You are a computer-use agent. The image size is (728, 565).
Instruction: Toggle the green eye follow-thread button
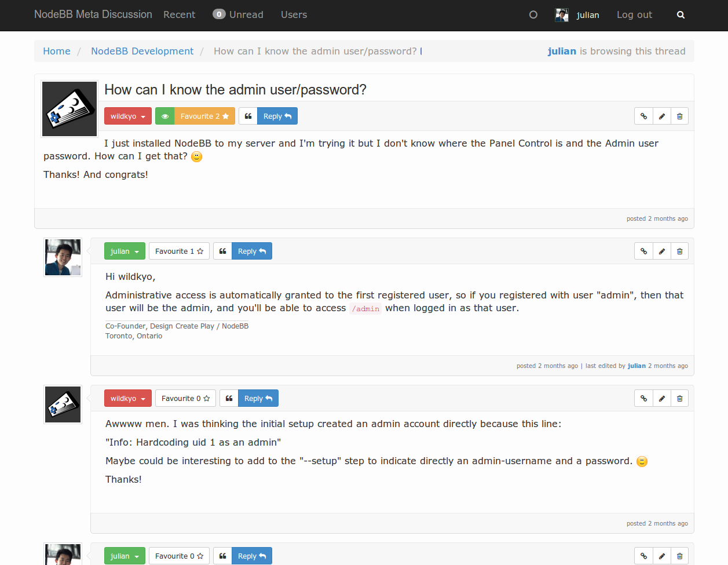click(165, 116)
